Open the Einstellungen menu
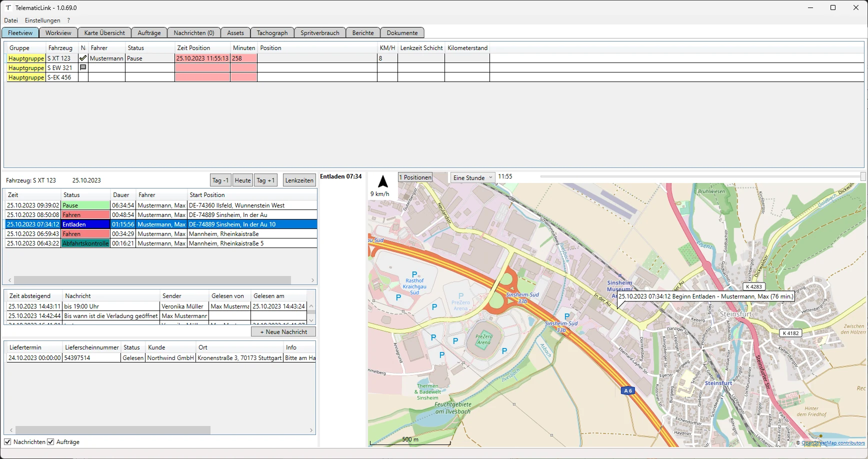The image size is (868, 459). click(x=42, y=20)
